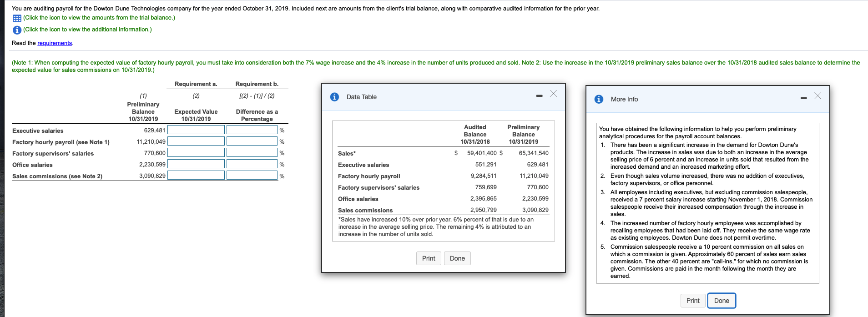Select Office salaries expected value field
Viewport: 868px width, 317px height.
pyautogui.click(x=196, y=164)
